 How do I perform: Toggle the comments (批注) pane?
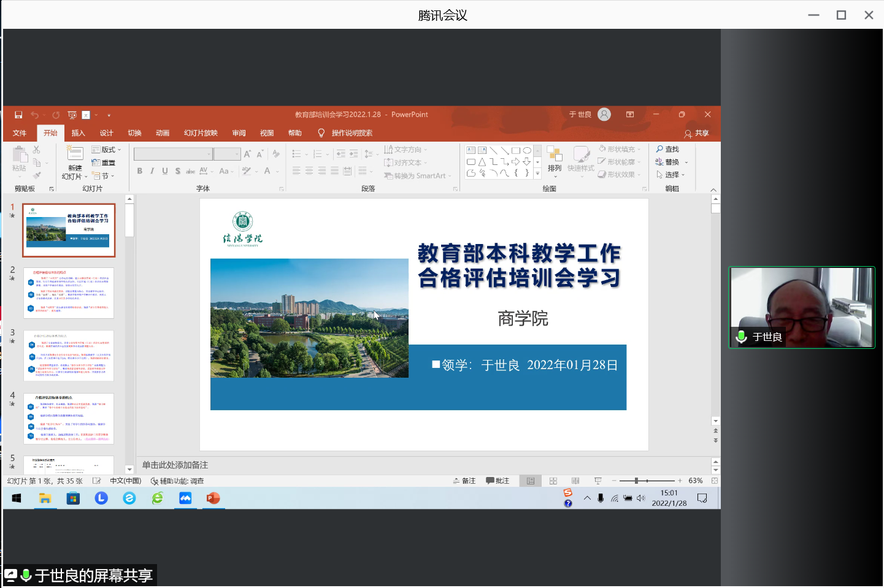(498, 481)
